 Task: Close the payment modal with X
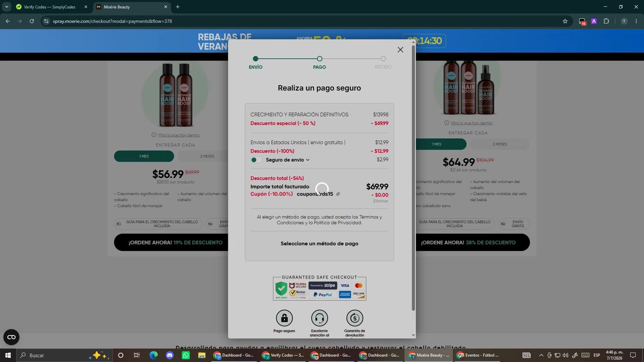[x=400, y=50]
